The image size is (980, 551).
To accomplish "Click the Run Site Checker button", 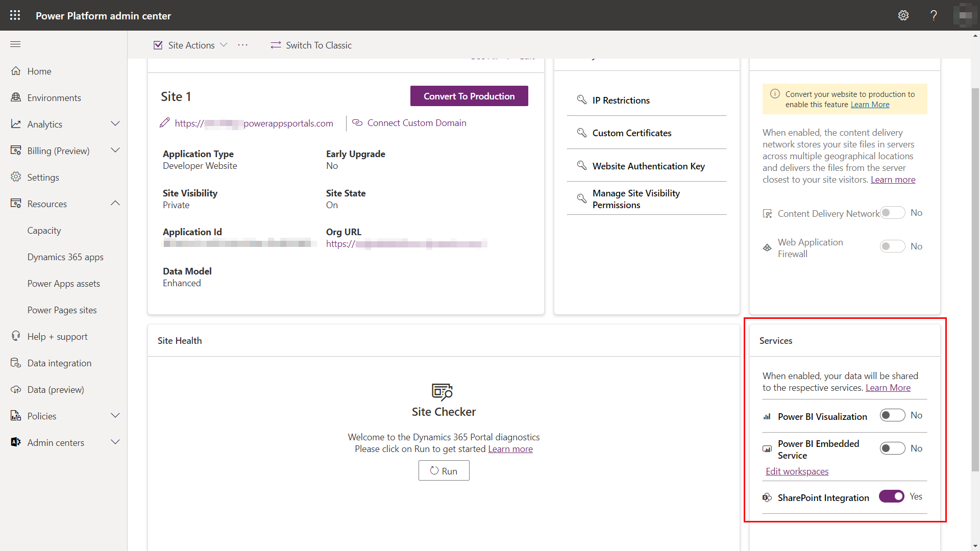I will tap(444, 470).
